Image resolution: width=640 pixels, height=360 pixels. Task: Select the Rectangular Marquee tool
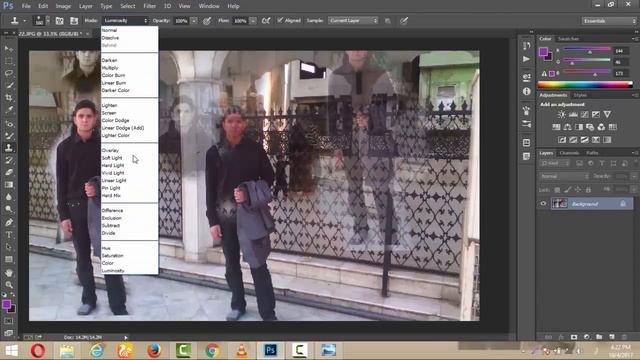click(x=9, y=61)
